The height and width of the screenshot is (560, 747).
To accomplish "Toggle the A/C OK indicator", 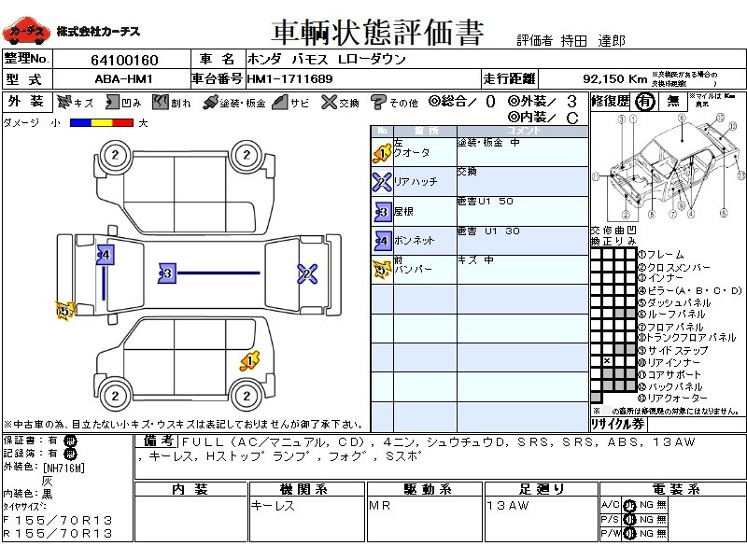I will pos(628,504).
